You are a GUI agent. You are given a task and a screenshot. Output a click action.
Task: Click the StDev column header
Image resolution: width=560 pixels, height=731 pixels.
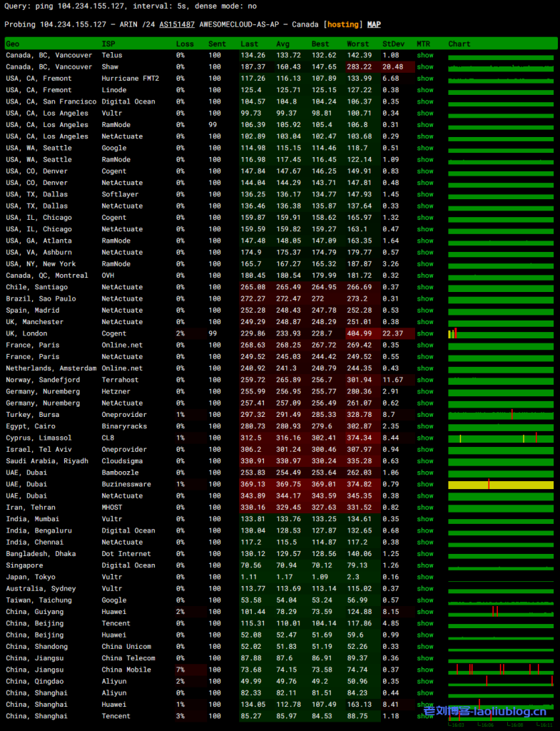coord(392,44)
